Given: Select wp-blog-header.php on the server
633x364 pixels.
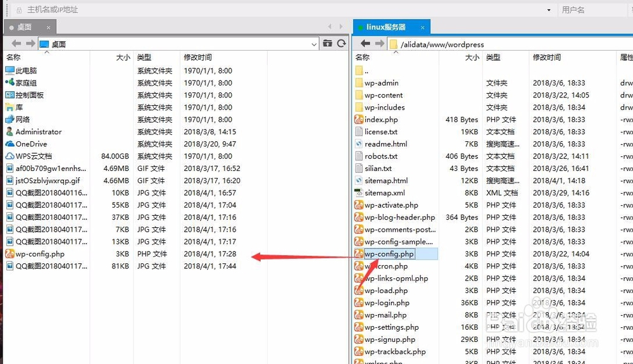Looking at the screenshot, I should click(x=399, y=217).
